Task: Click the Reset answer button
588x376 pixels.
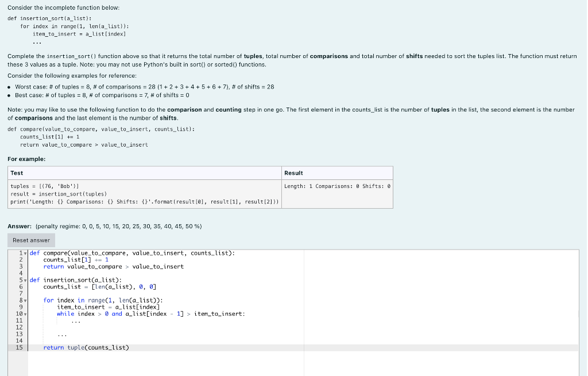Action: (30, 240)
